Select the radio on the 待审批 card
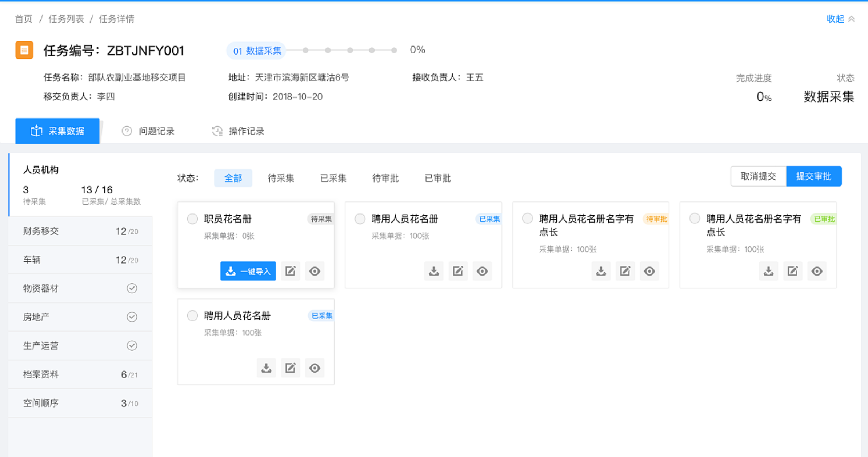This screenshot has height=457, width=868. [x=527, y=219]
